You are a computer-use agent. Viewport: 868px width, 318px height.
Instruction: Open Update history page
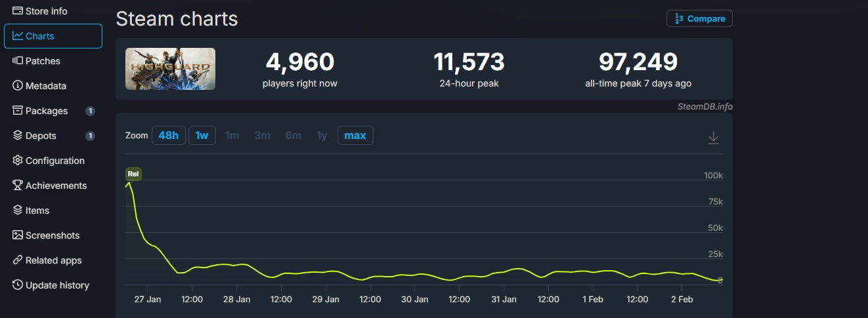pyautogui.click(x=56, y=285)
